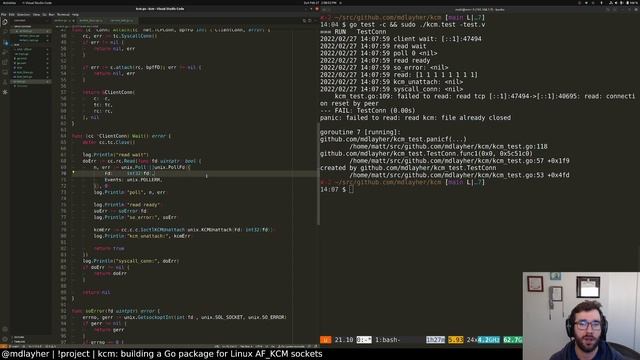
Task: Open the Accounts icon above the gear
Action: coord(5,329)
